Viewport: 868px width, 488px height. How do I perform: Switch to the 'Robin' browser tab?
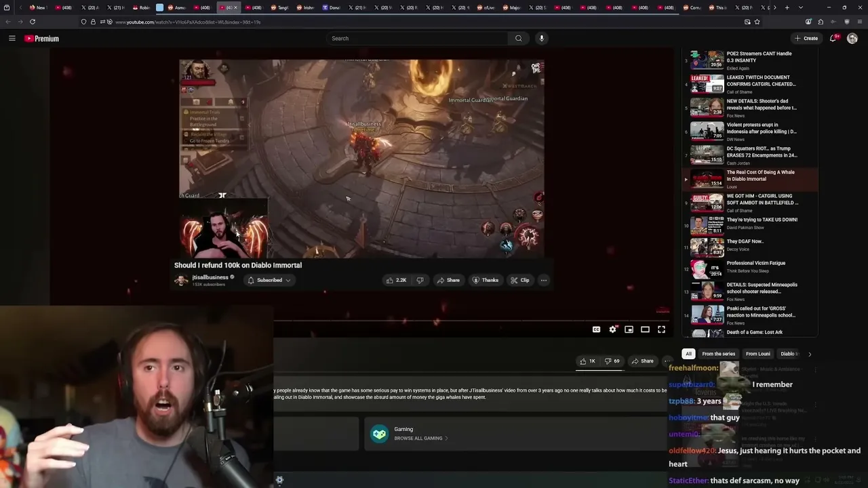[x=141, y=7]
